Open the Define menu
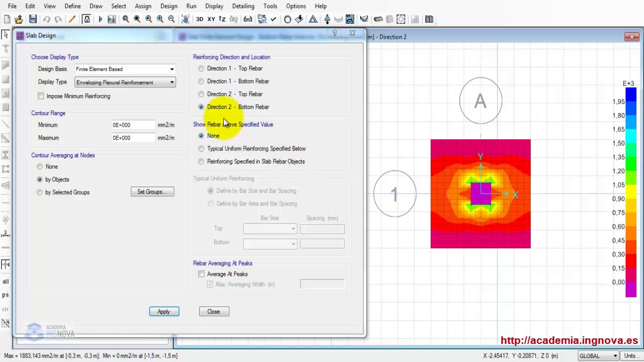The height and width of the screenshot is (362, 644). (x=72, y=6)
